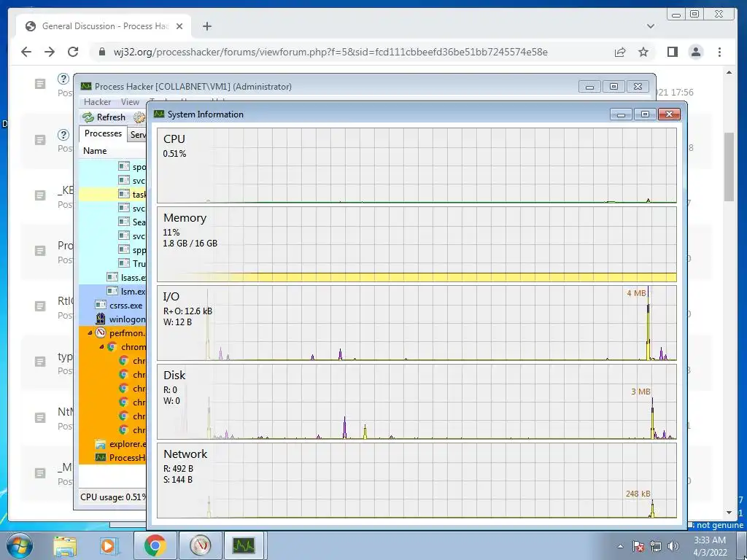Screen dimensions: 747x560
Task: Select the explorer.exe process row
Action: (112, 444)
